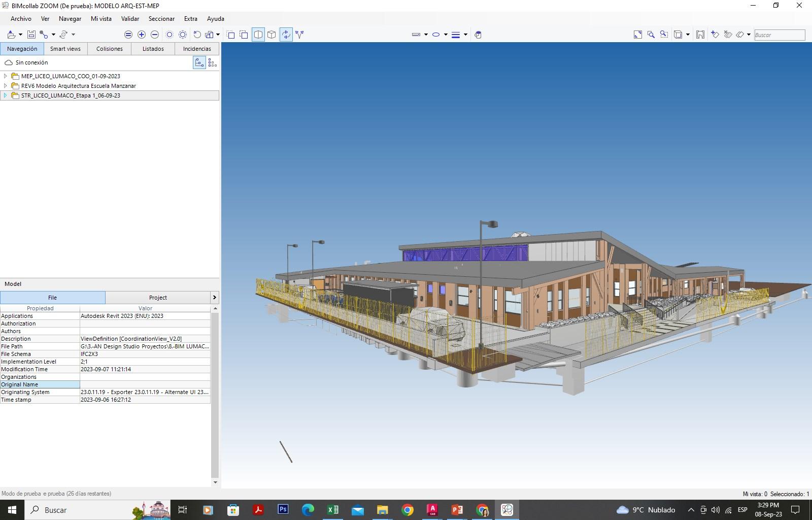The width and height of the screenshot is (812, 520).
Task: Open the Navegar menu
Action: (x=70, y=19)
